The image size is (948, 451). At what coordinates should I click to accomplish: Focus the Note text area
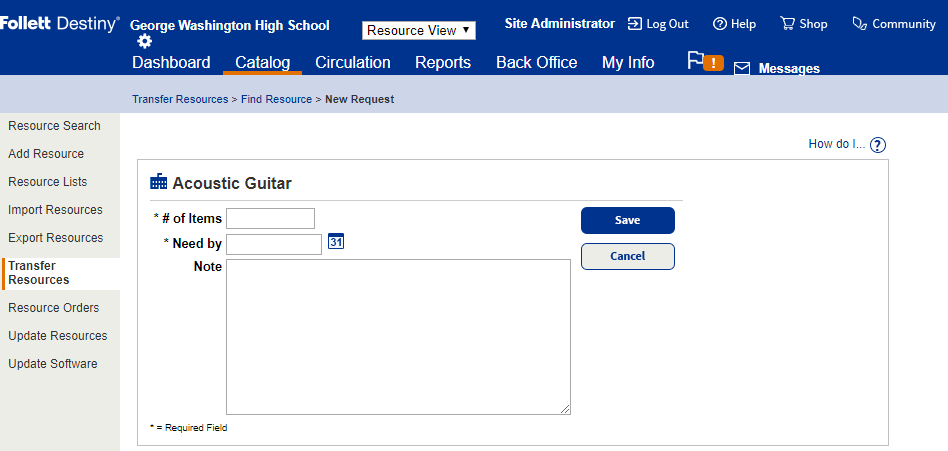398,337
